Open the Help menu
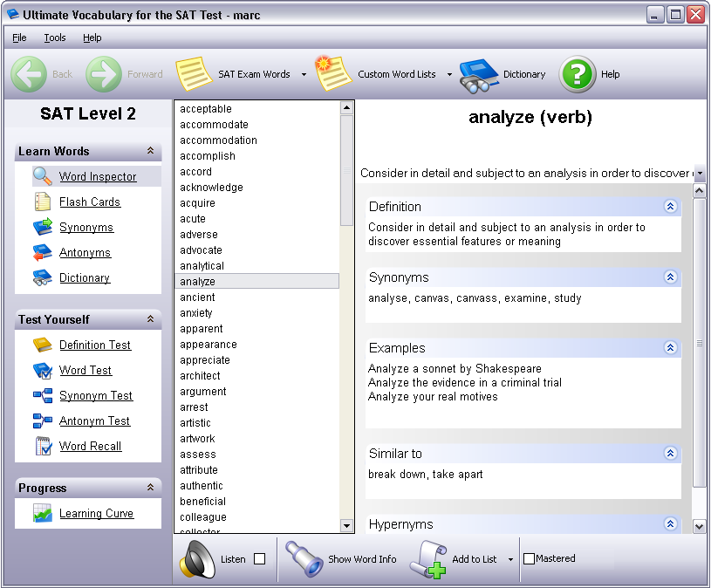711x588 pixels. tap(92, 38)
